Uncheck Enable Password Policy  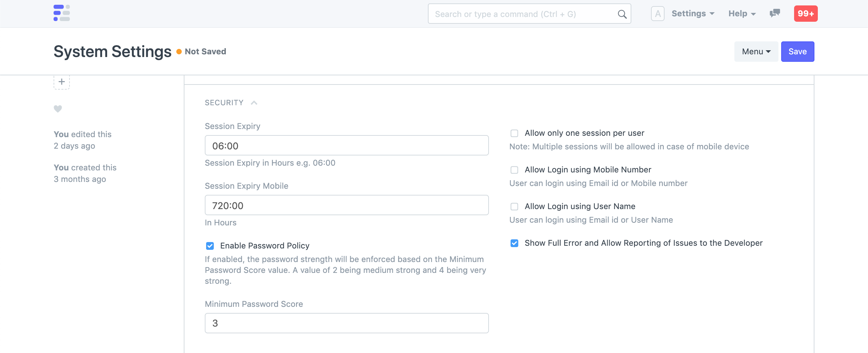coord(210,246)
